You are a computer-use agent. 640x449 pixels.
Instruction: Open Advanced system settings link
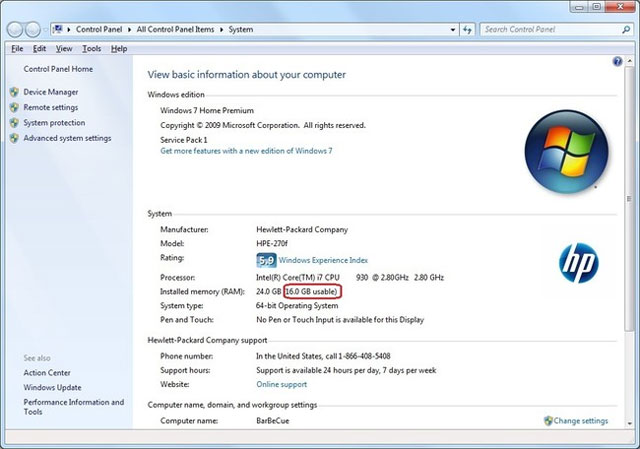(67, 138)
